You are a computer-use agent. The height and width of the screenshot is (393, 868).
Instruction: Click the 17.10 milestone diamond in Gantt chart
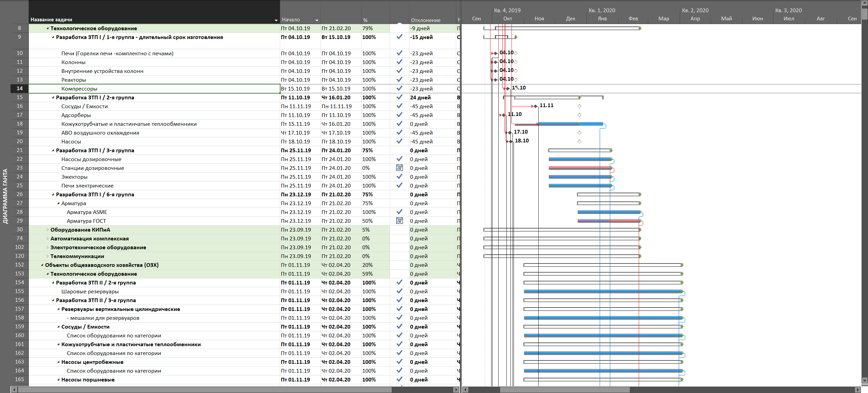pyautogui.click(x=510, y=133)
